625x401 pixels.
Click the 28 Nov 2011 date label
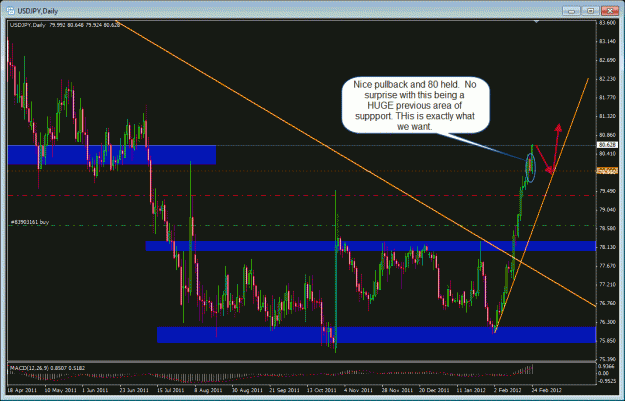pyautogui.click(x=397, y=390)
